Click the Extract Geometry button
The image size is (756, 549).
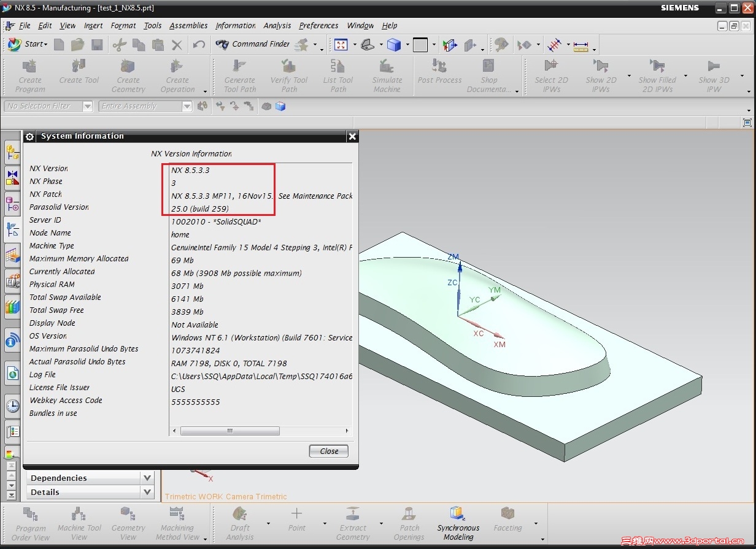(353, 524)
